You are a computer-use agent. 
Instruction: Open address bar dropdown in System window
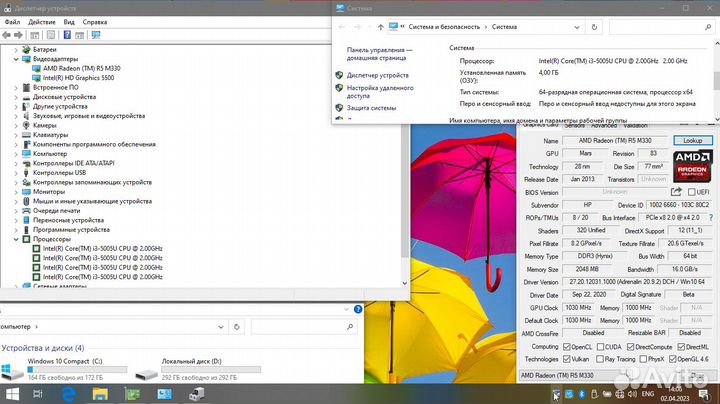click(x=577, y=27)
